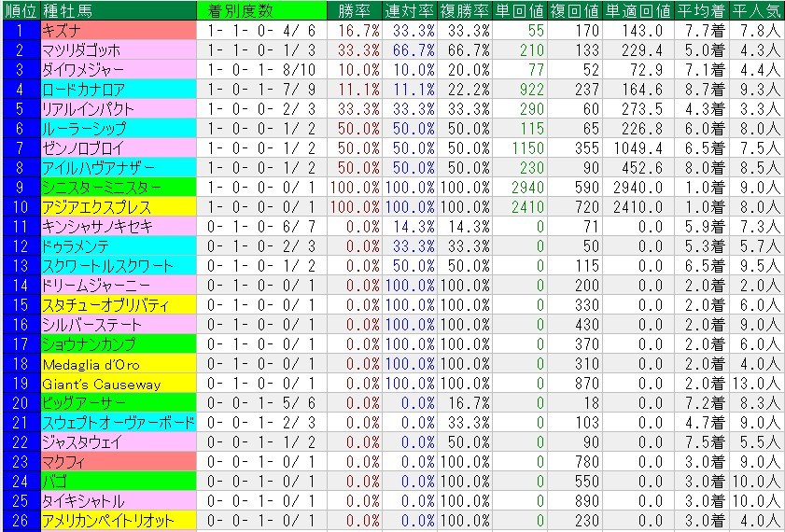
Task: Select リアルインパクト in the sire column
Action: pos(119,108)
